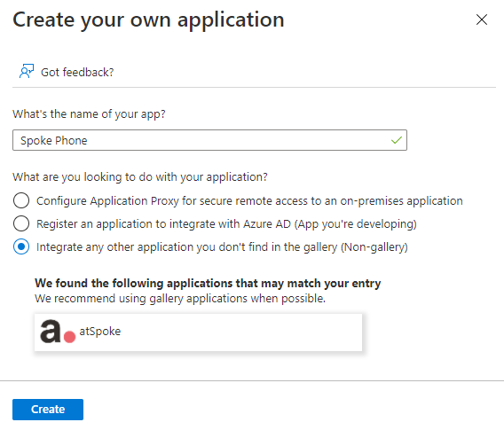Select the Non-gallery integration radio button
Image resolution: width=504 pixels, height=430 pixels.
point(21,246)
